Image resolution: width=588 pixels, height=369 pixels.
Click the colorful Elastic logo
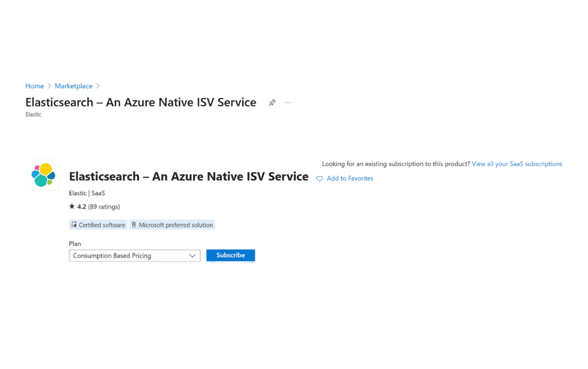pos(43,175)
